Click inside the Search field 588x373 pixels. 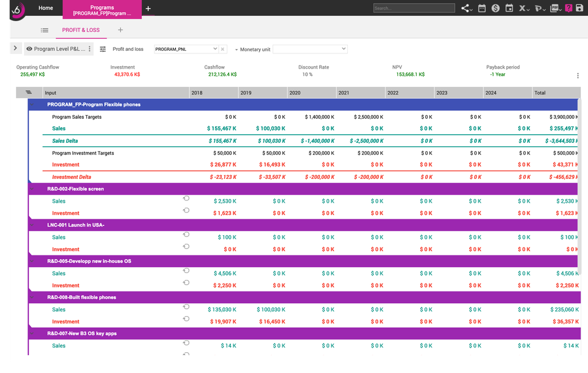tap(414, 8)
